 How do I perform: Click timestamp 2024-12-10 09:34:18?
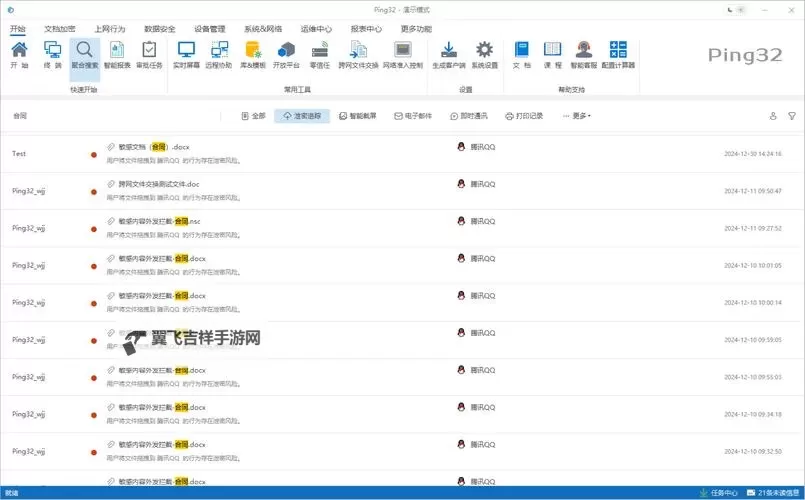[x=753, y=414]
